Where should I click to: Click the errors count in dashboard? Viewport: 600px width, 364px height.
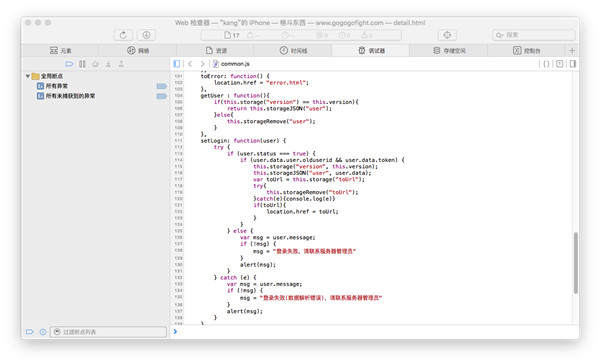coord(344,35)
